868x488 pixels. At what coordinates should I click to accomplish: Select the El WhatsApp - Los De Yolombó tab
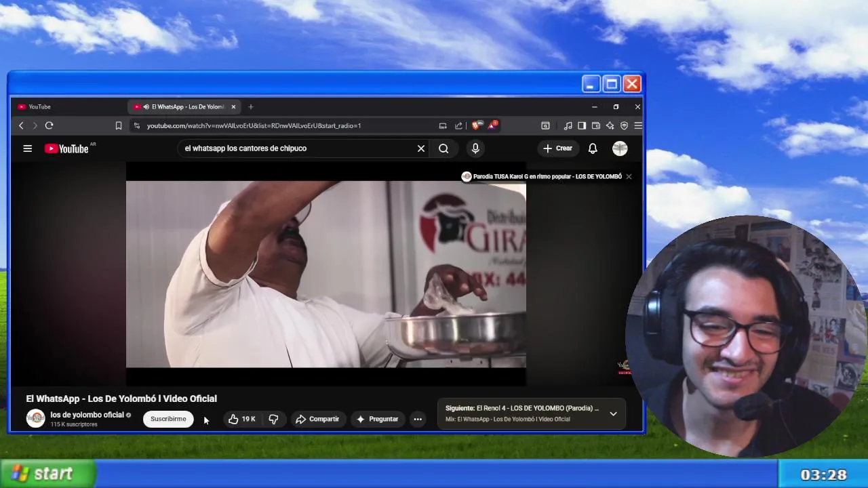coord(183,106)
